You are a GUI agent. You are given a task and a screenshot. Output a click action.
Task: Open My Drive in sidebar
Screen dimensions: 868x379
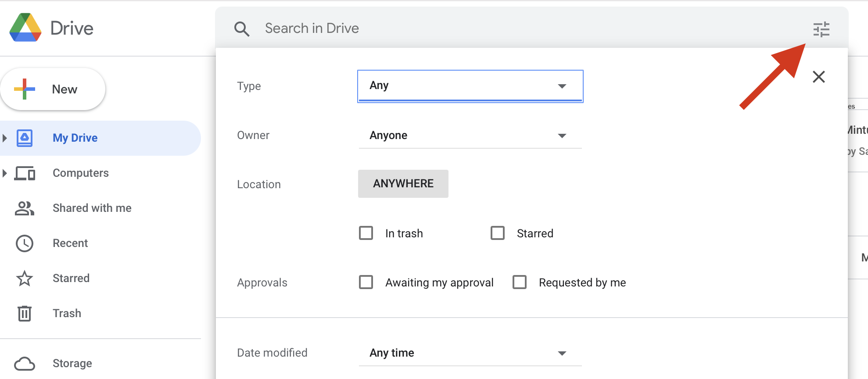coord(100,138)
